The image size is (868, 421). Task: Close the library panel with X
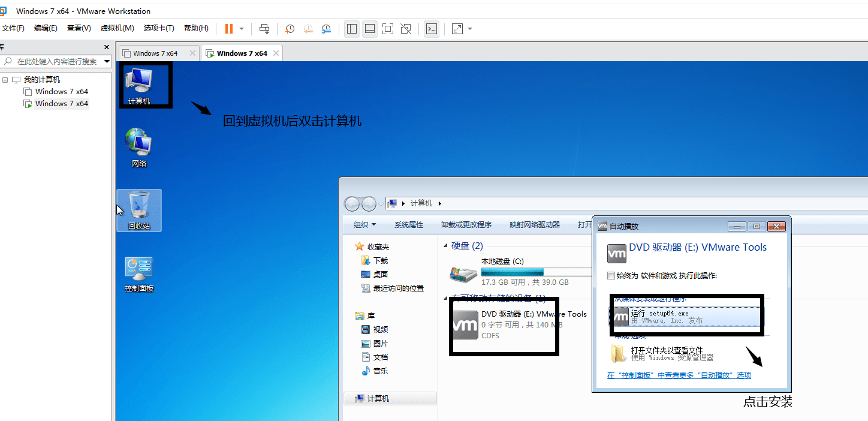tap(107, 47)
